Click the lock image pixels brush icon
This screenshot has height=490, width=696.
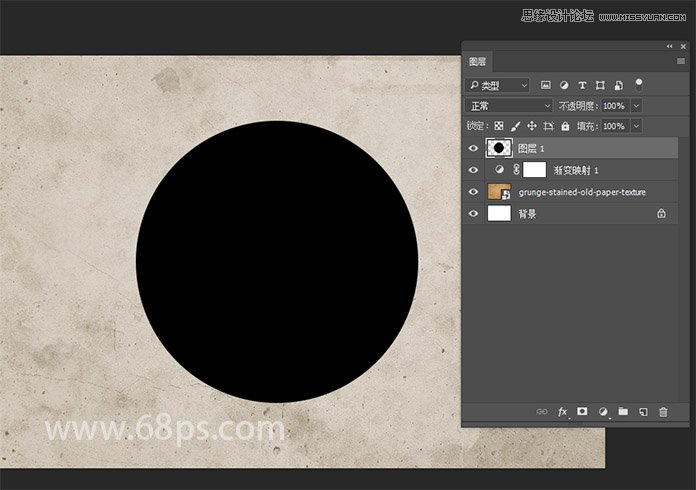tap(516, 126)
